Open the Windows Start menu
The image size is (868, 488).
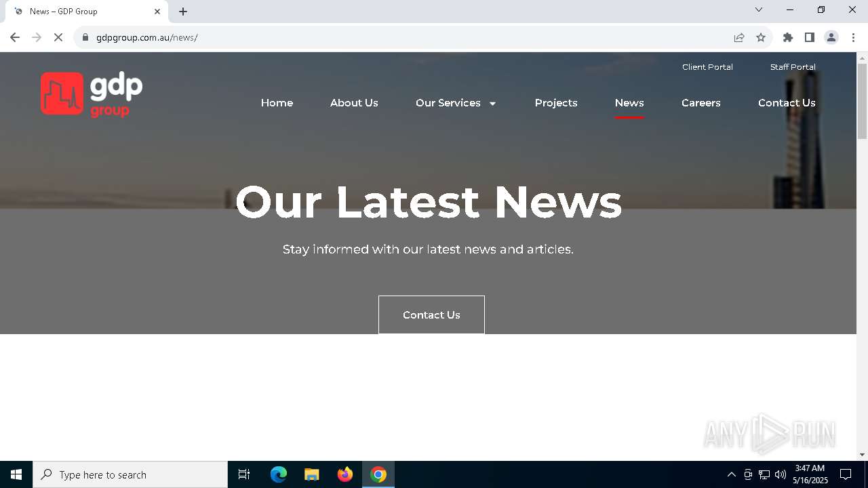tap(16, 474)
